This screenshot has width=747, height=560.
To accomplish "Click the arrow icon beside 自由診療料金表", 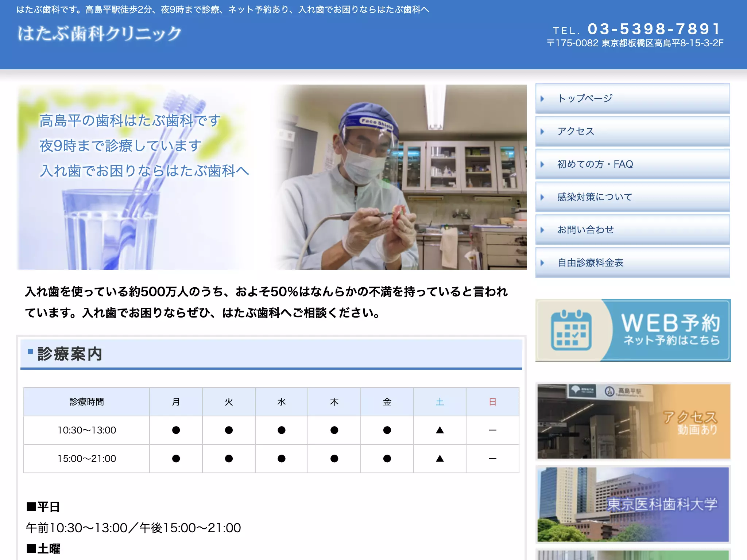I will tap(542, 263).
